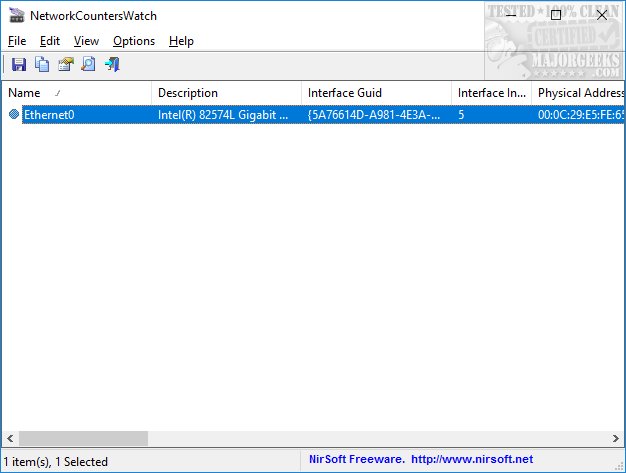Click the Find magnifier toolbar icon

point(88,64)
